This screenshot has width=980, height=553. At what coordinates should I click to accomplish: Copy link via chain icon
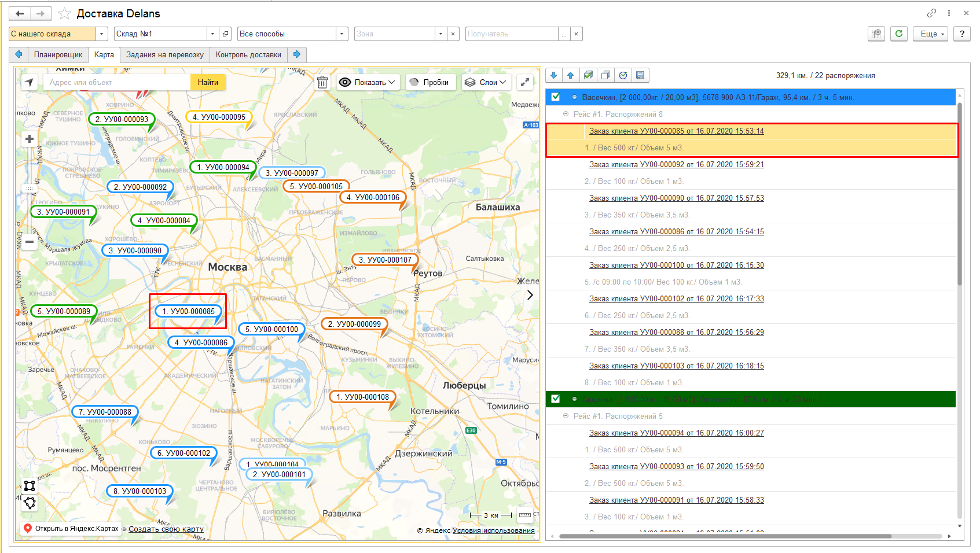931,13
